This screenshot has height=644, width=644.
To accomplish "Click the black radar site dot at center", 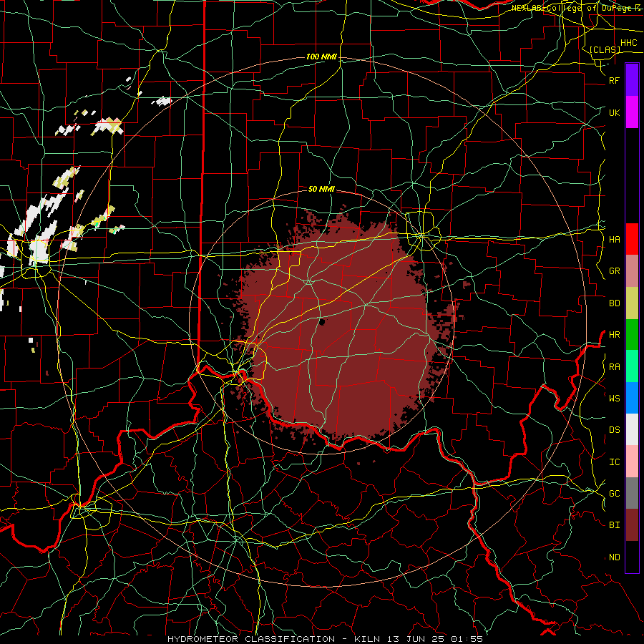I will coord(322,322).
